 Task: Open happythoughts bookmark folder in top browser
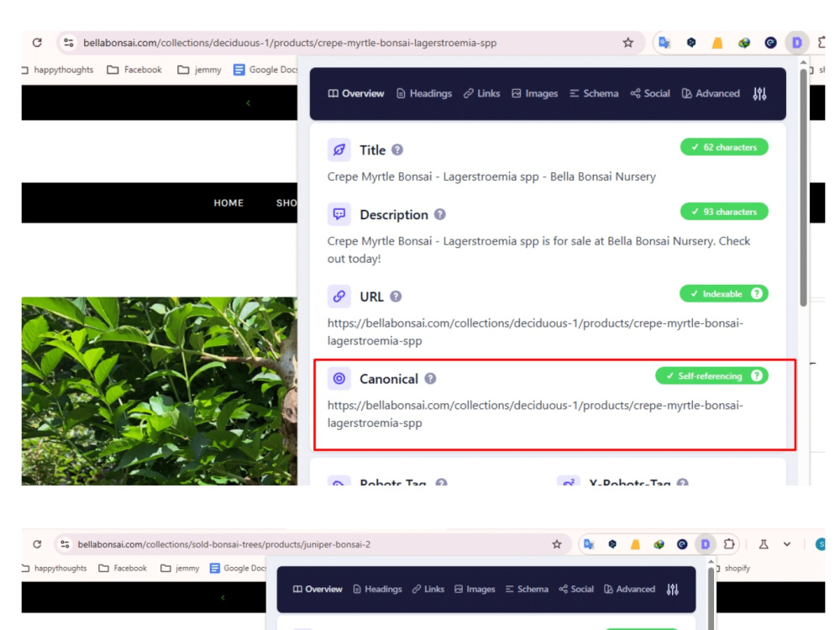(x=58, y=70)
